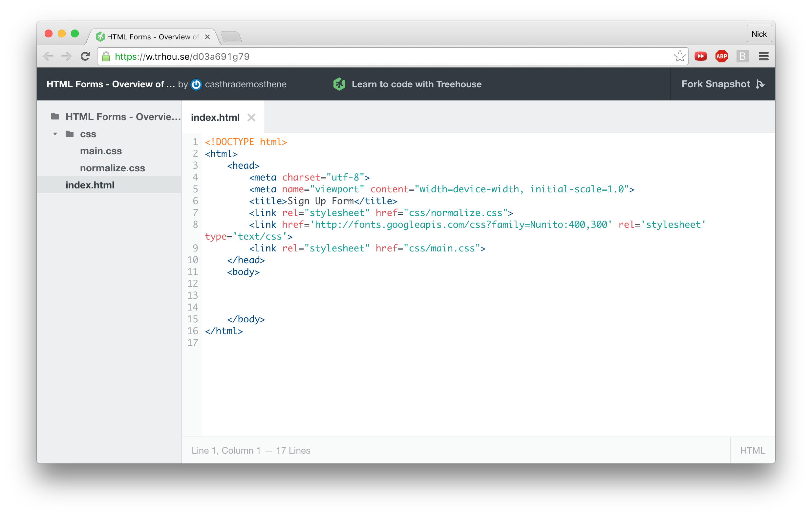
Task: Select index.html in the sidebar
Action: [x=90, y=185]
